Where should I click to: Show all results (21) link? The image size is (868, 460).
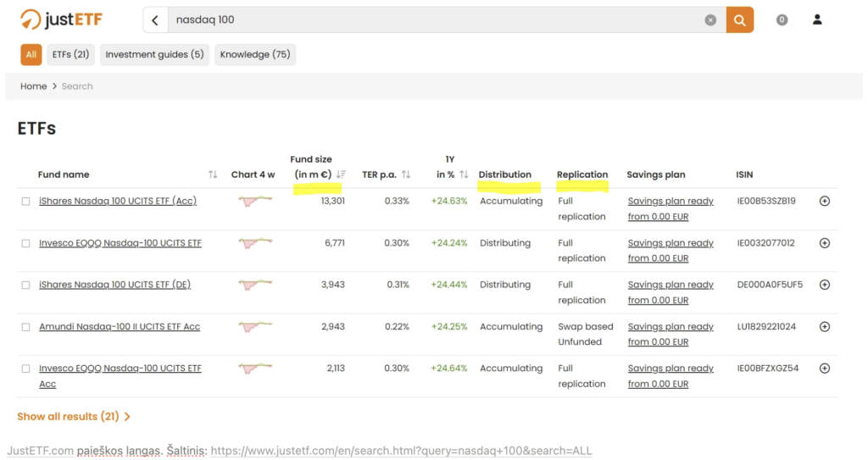(x=74, y=416)
